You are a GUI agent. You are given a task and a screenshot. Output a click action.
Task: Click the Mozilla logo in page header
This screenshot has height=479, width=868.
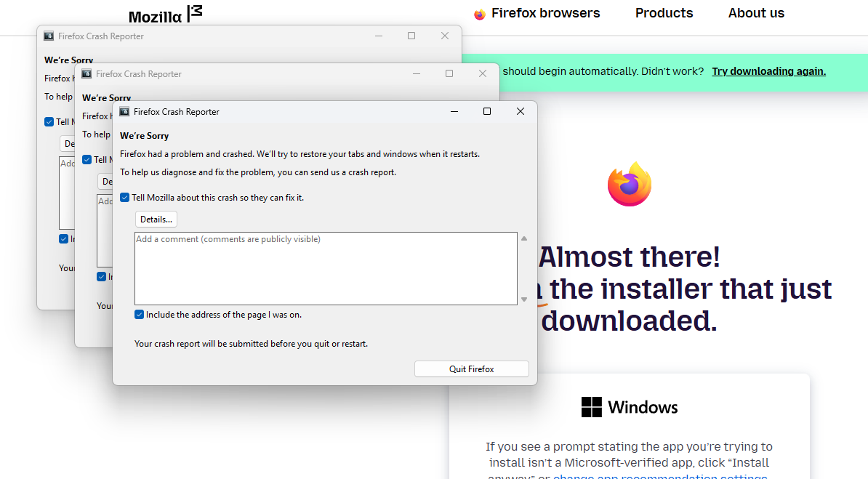166,15
